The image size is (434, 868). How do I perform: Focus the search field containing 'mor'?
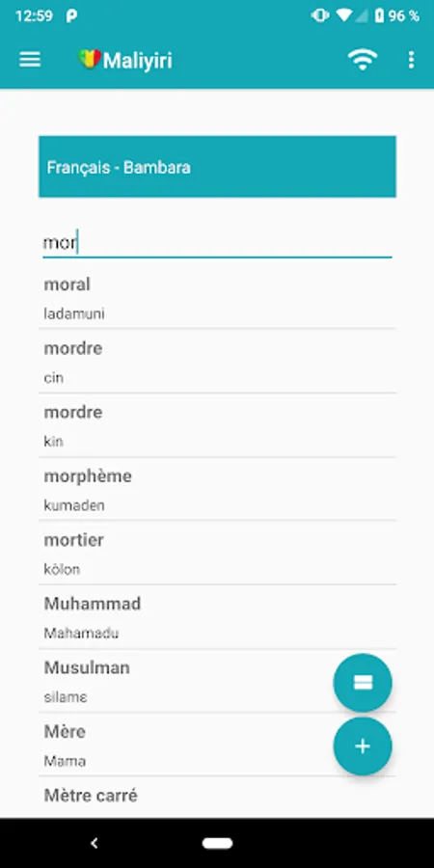click(x=217, y=243)
